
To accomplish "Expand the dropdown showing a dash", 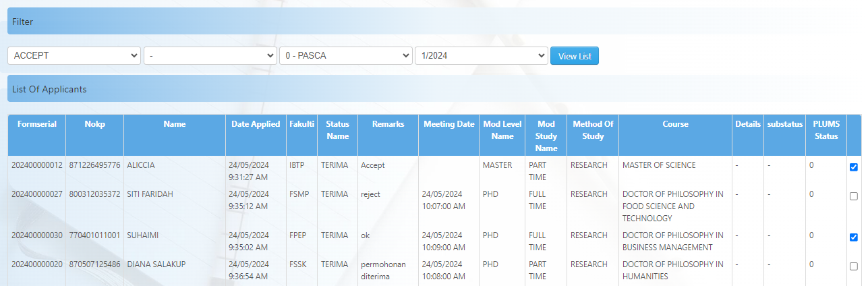I will [210, 56].
